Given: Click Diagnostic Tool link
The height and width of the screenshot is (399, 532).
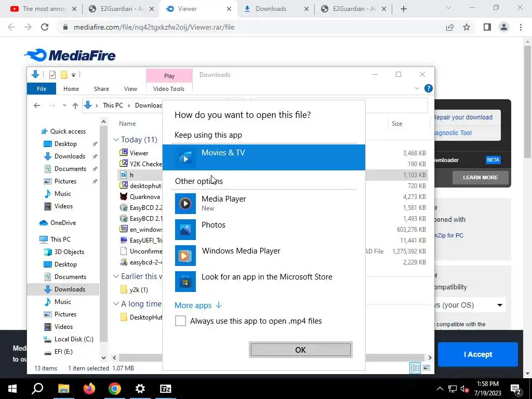Looking at the screenshot, I should point(453,133).
